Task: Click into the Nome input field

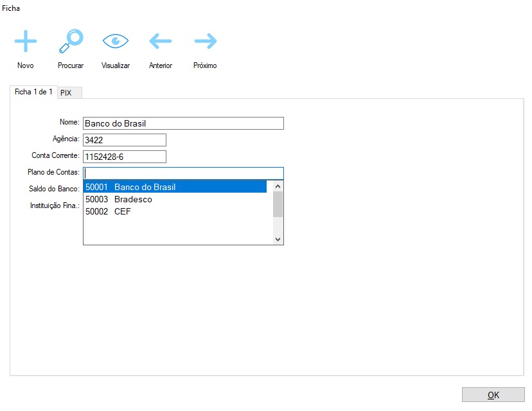Action: [x=183, y=123]
